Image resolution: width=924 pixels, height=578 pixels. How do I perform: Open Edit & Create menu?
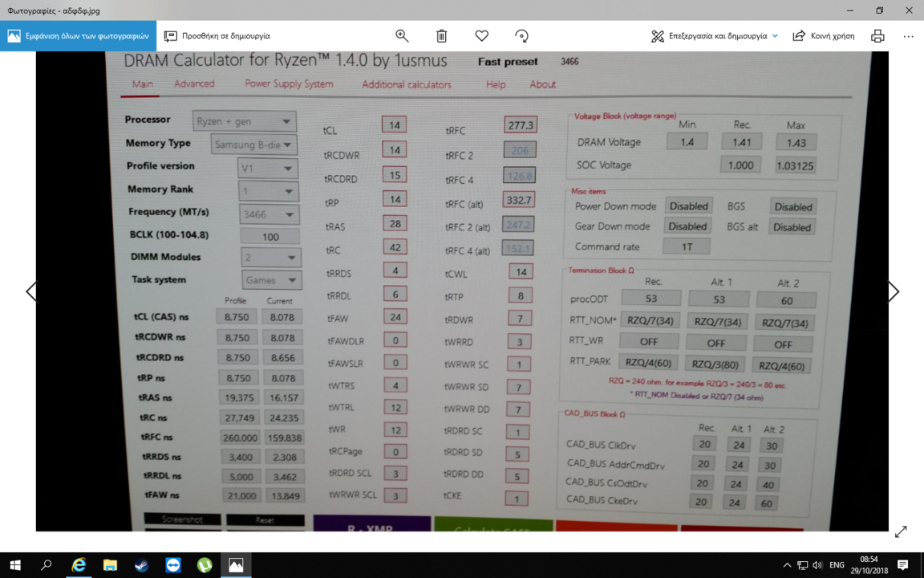coord(714,36)
